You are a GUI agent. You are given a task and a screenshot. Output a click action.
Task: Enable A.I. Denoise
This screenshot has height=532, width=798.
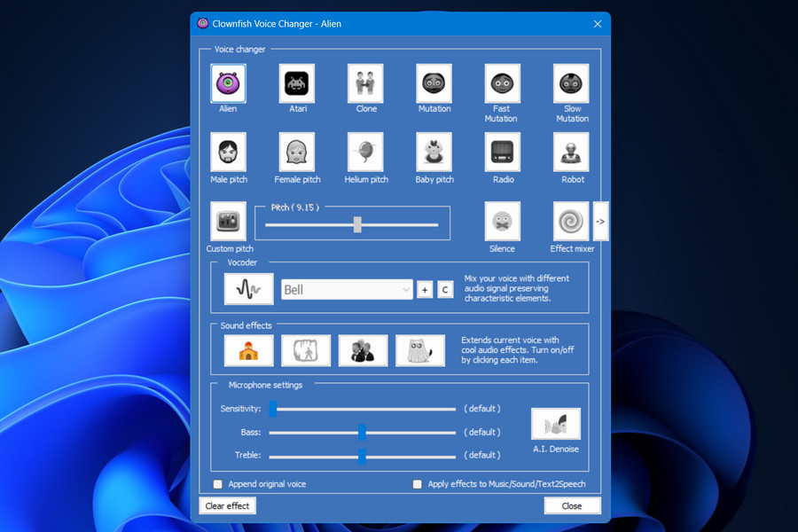tap(556, 424)
